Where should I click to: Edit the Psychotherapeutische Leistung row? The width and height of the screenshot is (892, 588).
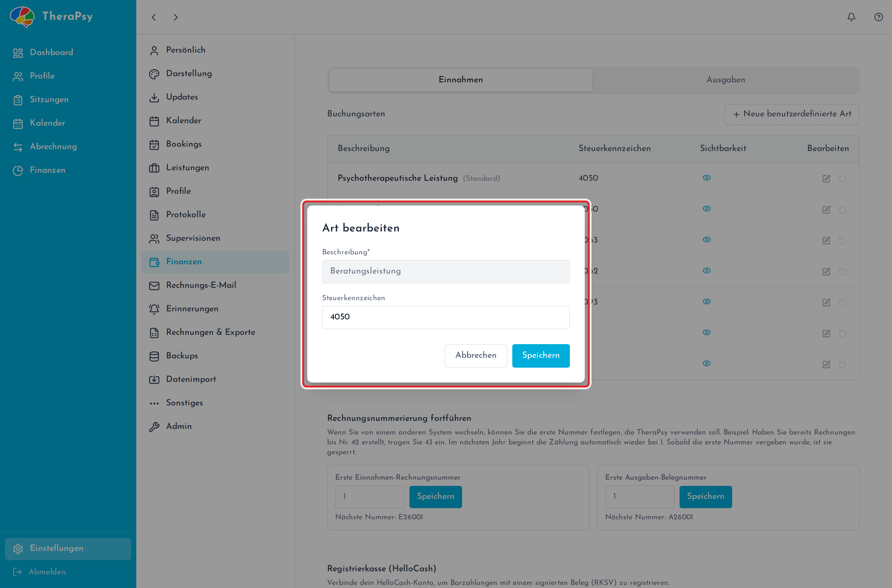pyautogui.click(x=826, y=179)
